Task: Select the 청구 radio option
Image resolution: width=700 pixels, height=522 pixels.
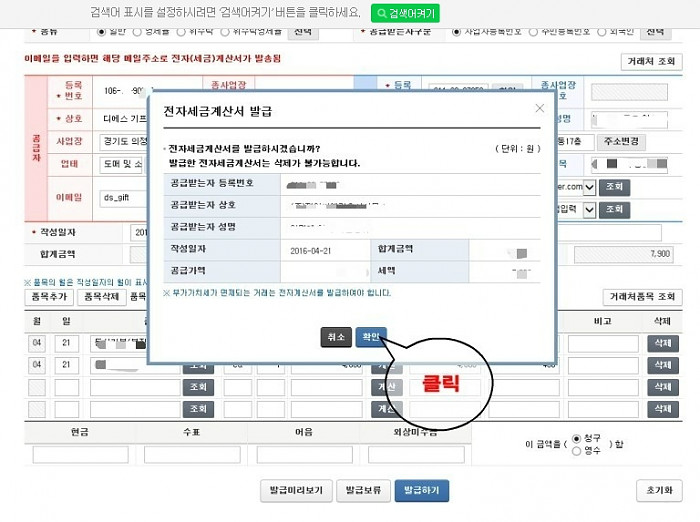Action: (576, 438)
